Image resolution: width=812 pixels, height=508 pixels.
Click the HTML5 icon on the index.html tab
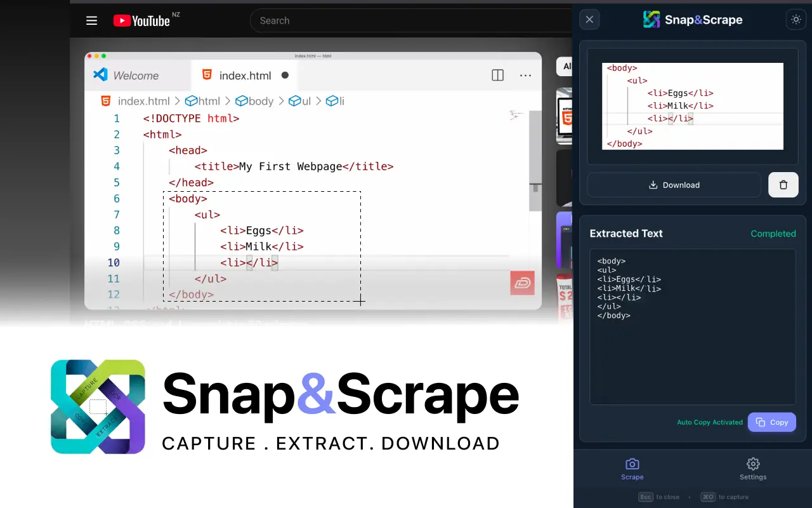click(x=207, y=74)
